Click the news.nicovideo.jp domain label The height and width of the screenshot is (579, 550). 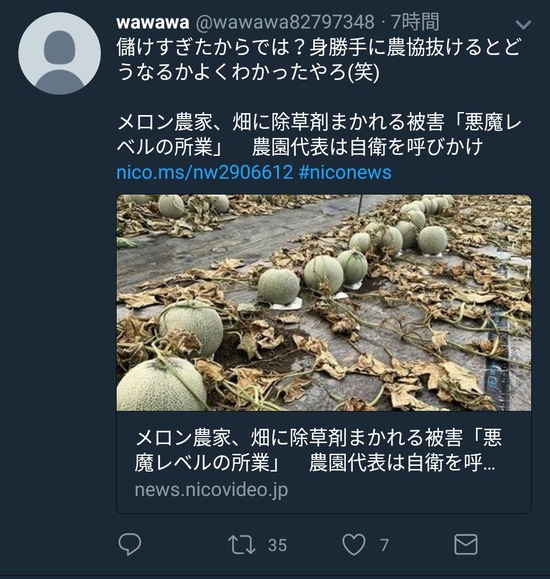pyautogui.click(x=211, y=490)
